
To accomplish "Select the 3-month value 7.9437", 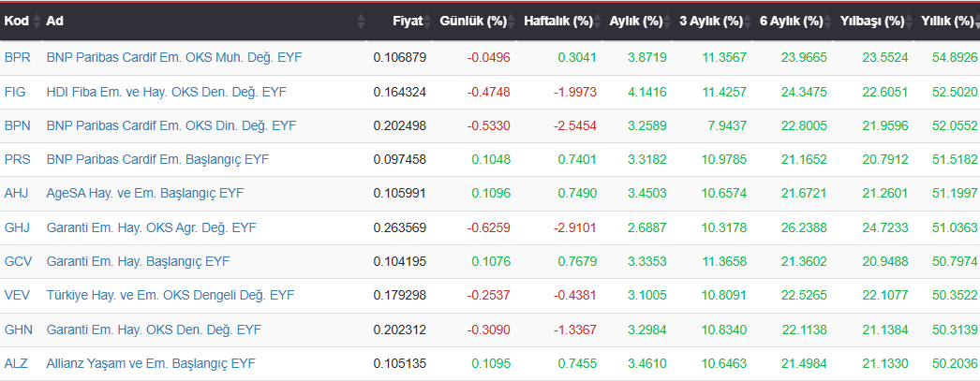I will [x=727, y=125].
